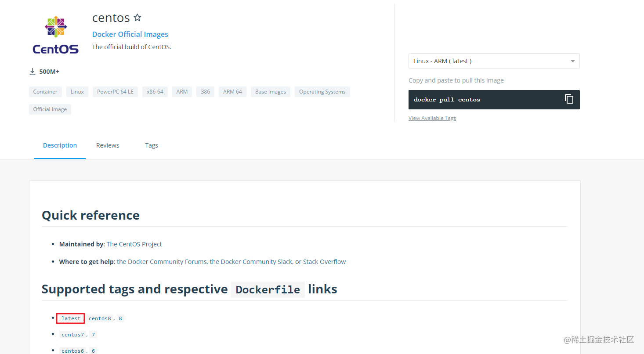Select the 386 tag chip
644x354 pixels.
point(205,92)
